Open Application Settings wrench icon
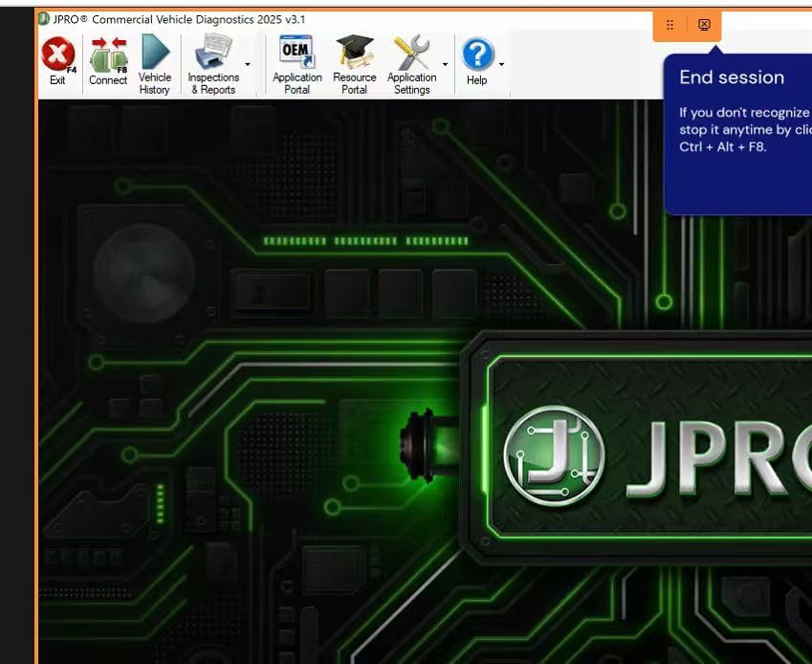Viewport: 812px width, 664px height. [411, 54]
